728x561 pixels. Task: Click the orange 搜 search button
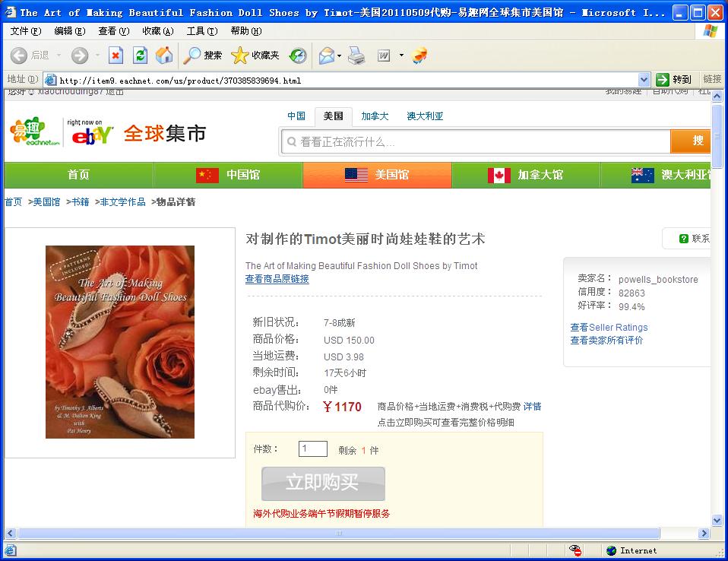(x=691, y=141)
